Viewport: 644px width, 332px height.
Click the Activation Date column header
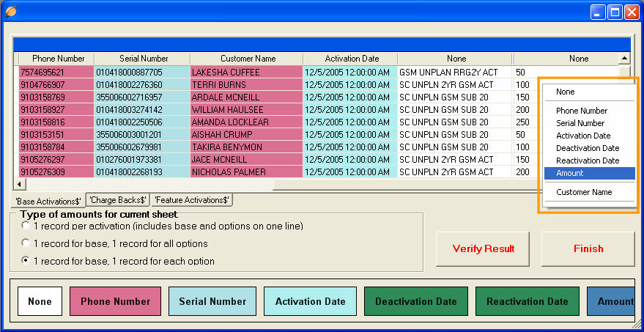[350, 59]
